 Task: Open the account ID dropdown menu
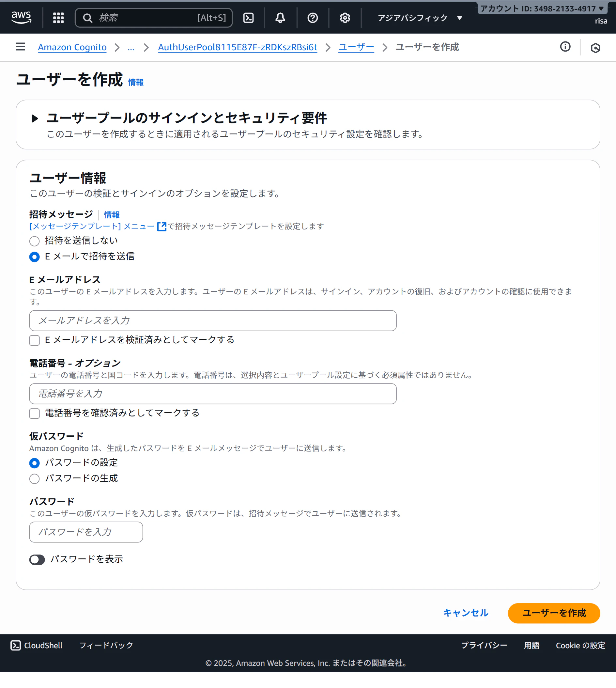click(x=542, y=8)
